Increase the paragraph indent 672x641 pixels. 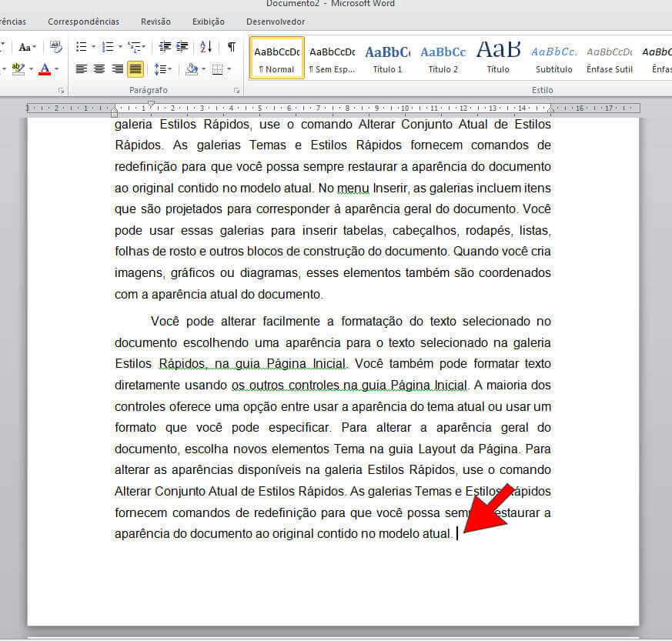point(182,47)
